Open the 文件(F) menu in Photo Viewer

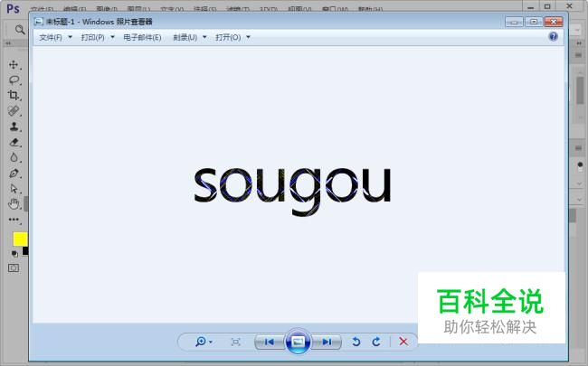tap(51, 37)
